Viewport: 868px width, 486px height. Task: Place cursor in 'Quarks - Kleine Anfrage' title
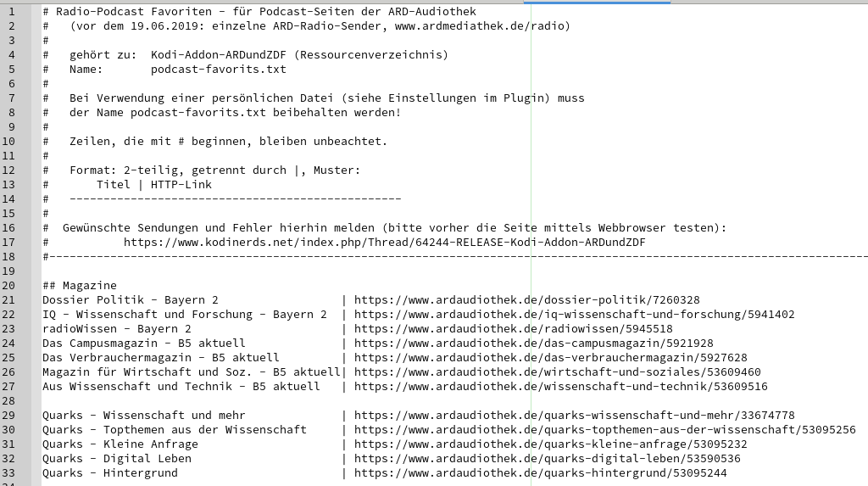(x=120, y=444)
